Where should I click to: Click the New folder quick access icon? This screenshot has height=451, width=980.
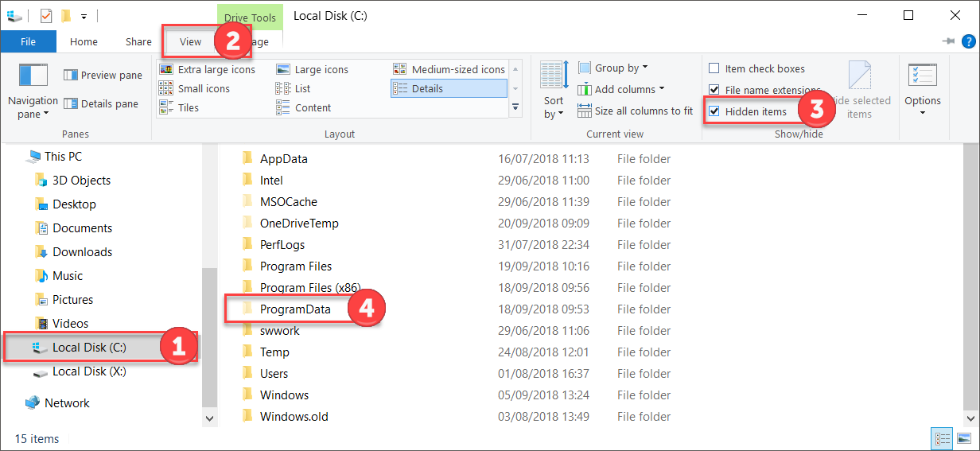tap(66, 16)
